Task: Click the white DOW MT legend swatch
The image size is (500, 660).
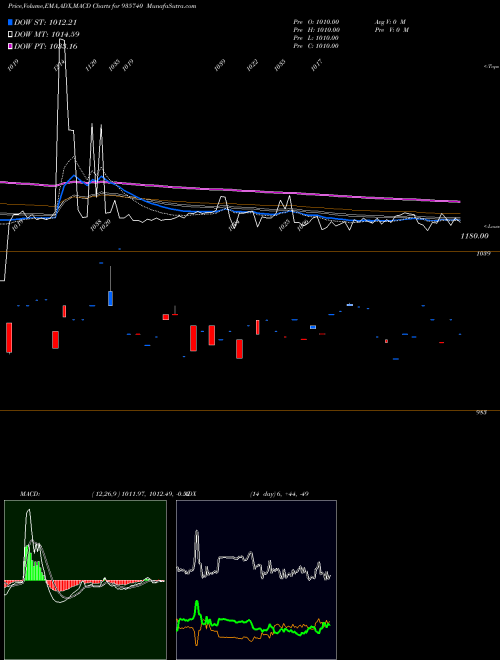Action: (x=10, y=34)
